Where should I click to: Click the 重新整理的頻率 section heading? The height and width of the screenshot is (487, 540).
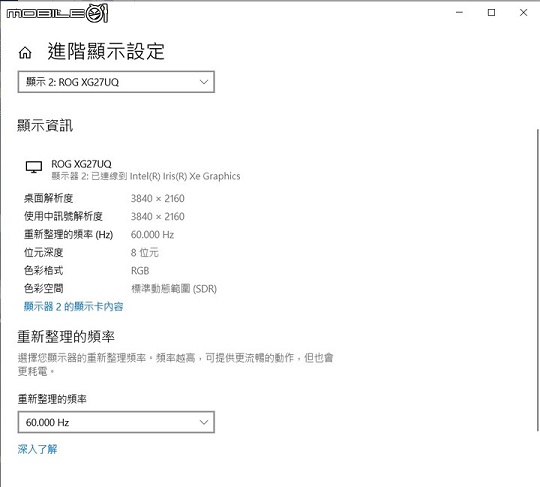click(x=66, y=336)
